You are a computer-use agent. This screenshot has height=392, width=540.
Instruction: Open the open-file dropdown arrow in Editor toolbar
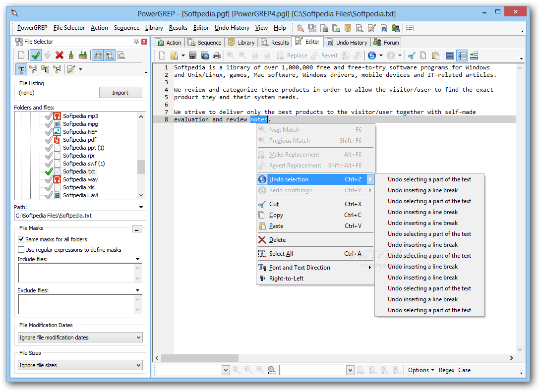pos(183,56)
